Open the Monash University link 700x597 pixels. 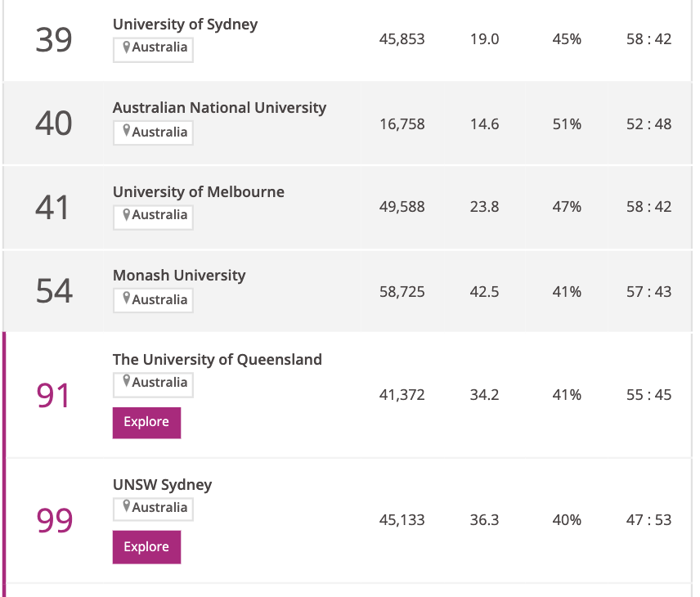click(x=179, y=276)
